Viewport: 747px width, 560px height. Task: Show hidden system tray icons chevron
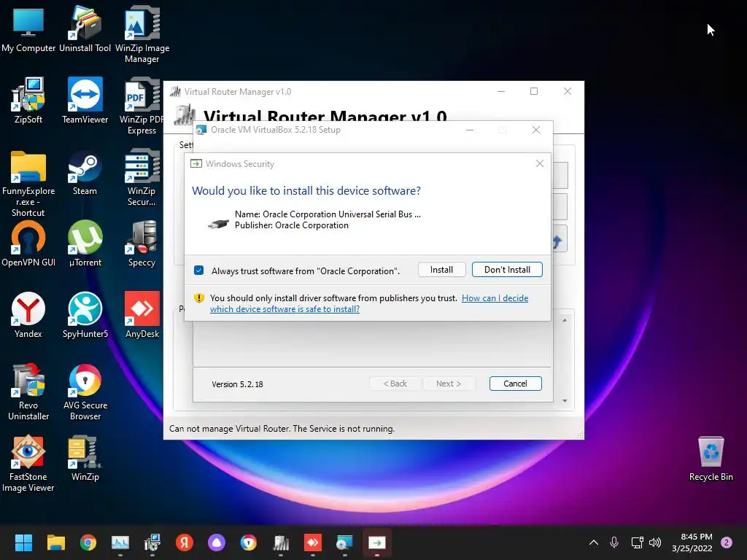594,542
